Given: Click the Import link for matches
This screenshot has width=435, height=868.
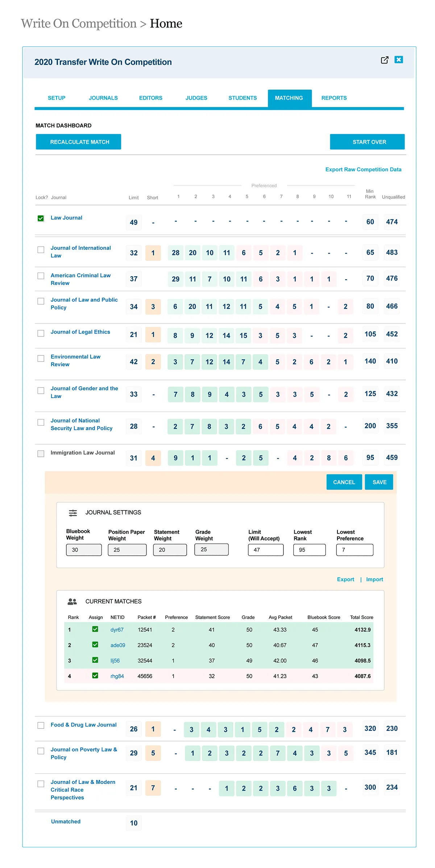Looking at the screenshot, I should (374, 579).
